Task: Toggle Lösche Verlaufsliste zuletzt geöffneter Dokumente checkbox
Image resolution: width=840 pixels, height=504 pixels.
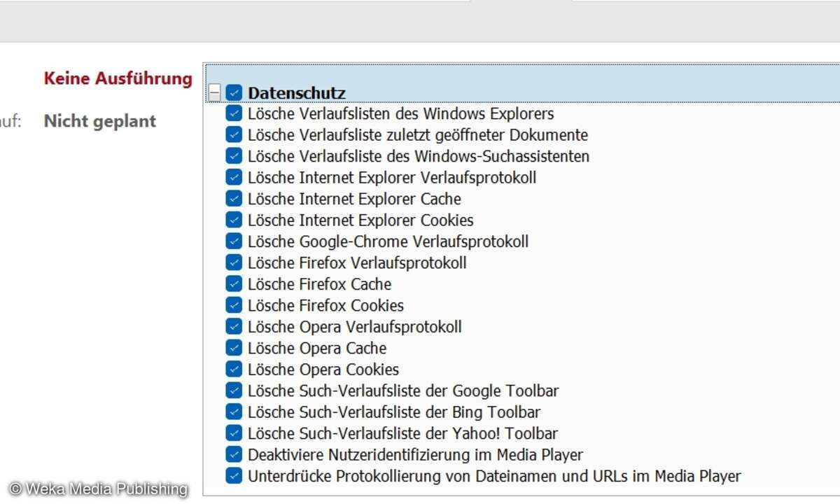Action: [x=234, y=134]
